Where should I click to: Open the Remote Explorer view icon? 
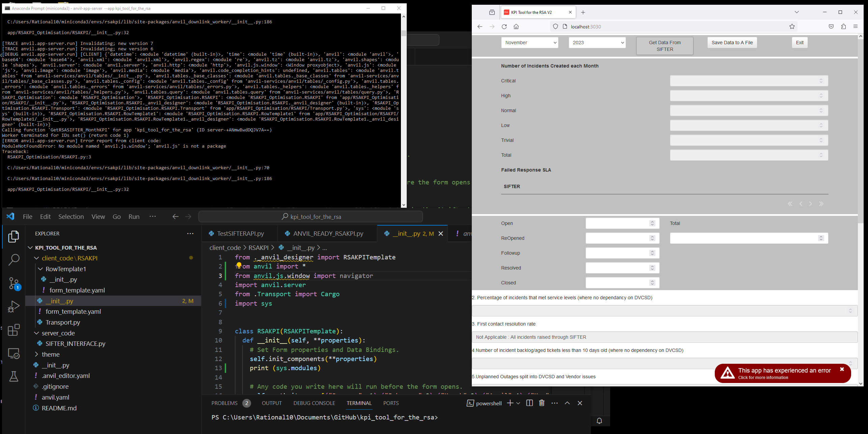pyautogui.click(x=13, y=353)
